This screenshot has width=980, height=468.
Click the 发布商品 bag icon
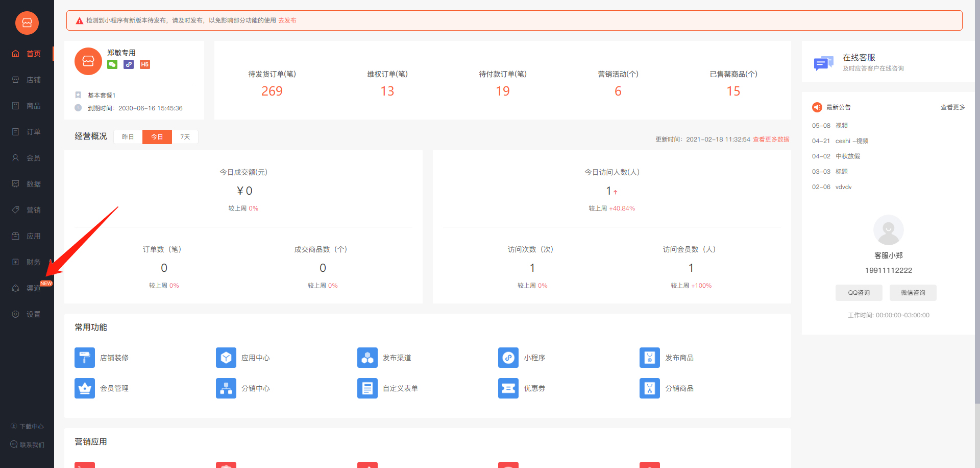[x=649, y=358]
